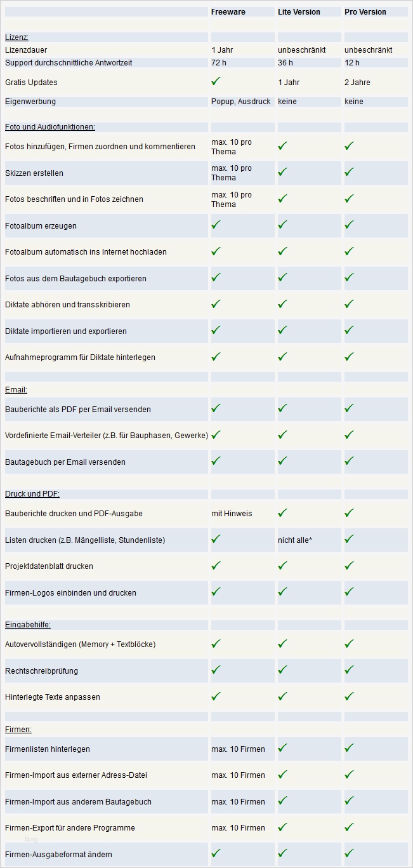Click Freeware checkmark for Rechtschreibprüfung
Image resolution: width=413 pixels, height=868 pixels.
[x=216, y=670]
